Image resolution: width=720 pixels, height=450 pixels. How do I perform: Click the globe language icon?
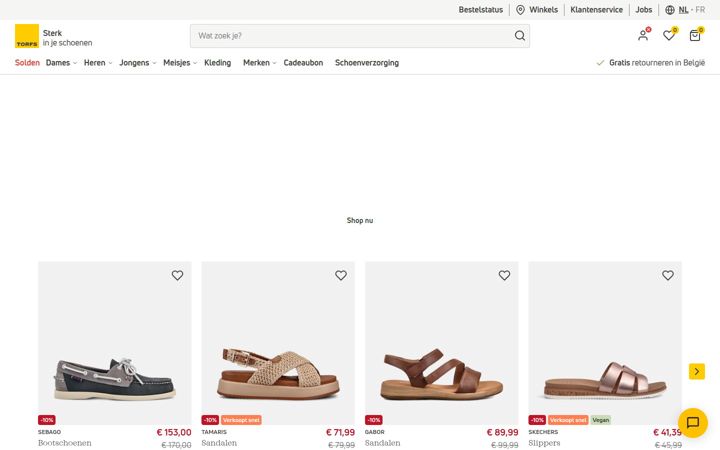(670, 10)
